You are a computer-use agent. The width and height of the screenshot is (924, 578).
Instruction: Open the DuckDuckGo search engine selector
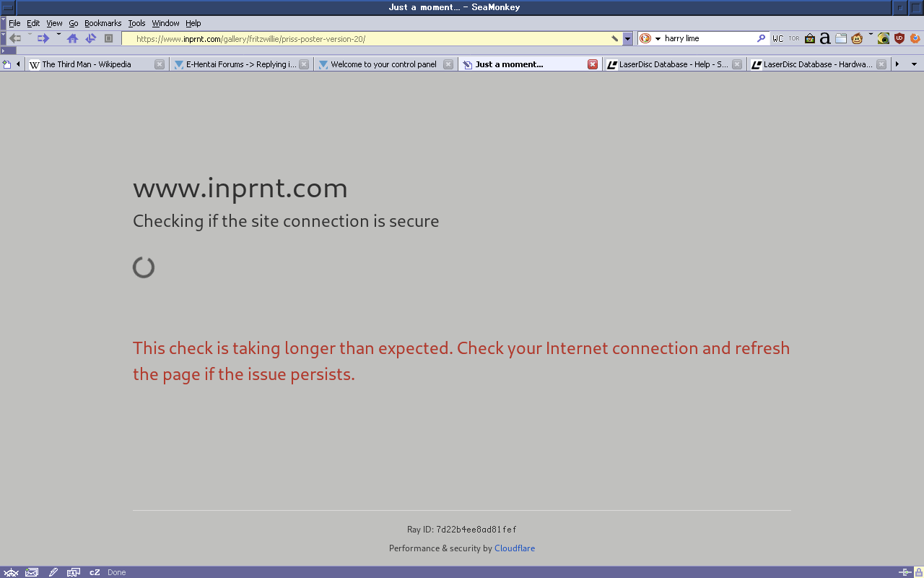(650, 38)
